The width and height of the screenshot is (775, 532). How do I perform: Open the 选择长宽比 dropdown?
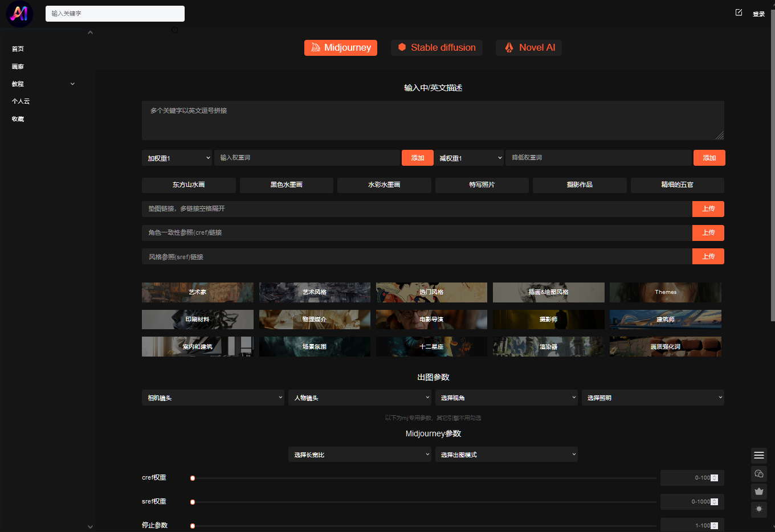click(360, 455)
